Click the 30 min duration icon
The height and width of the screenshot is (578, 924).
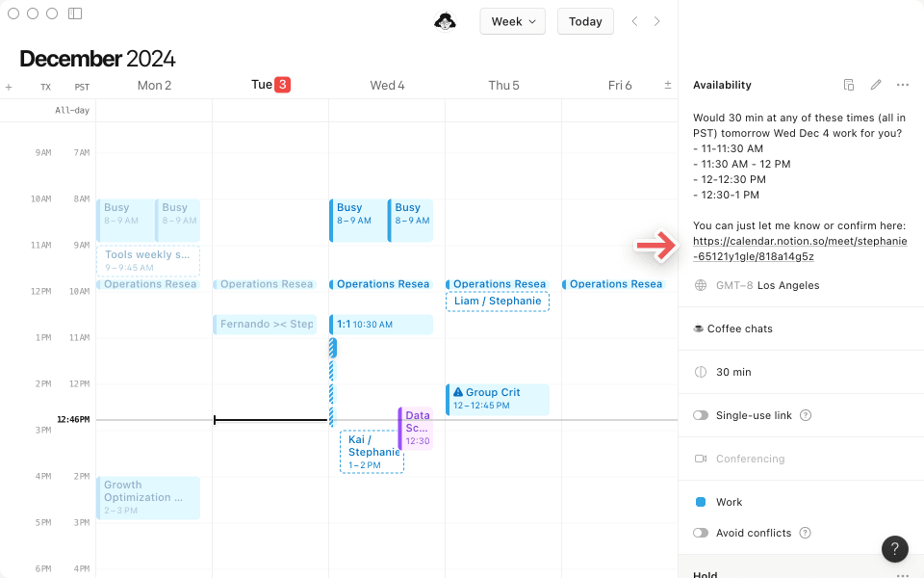pyautogui.click(x=700, y=372)
